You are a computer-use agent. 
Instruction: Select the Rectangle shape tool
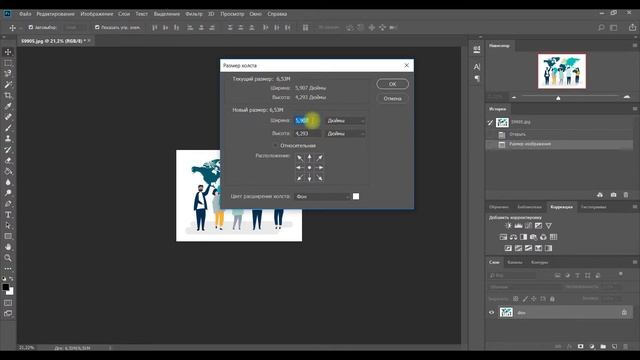(8, 236)
